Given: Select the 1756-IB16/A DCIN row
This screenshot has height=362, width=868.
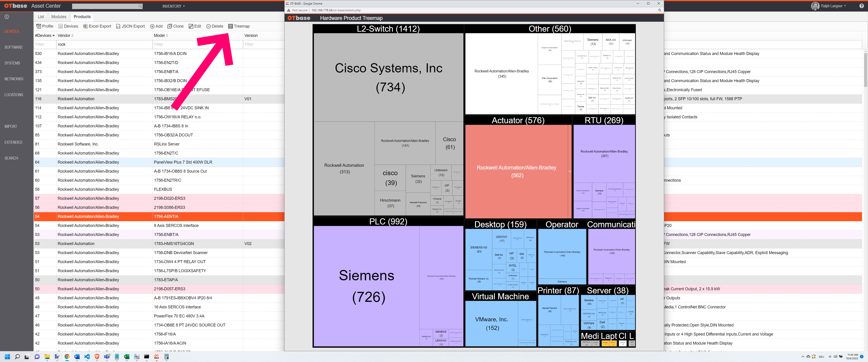Looking at the screenshot, I should pyautogui.click(x=159, y=54).
